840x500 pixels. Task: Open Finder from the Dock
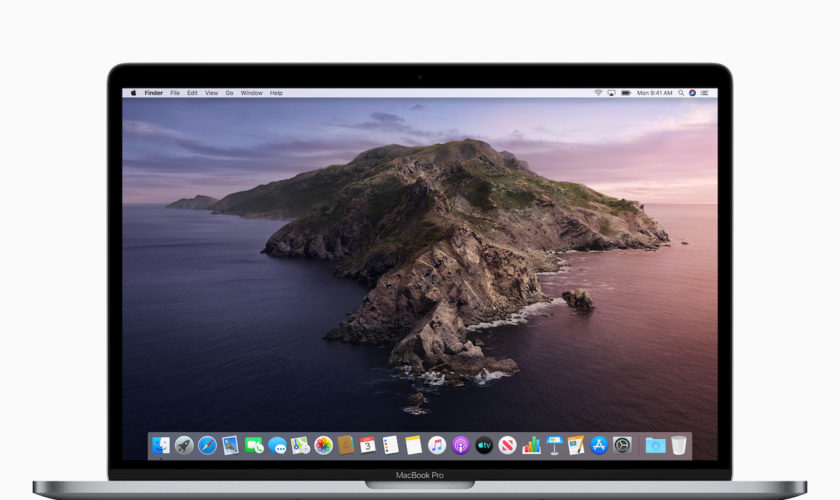(x=161, y=445)
